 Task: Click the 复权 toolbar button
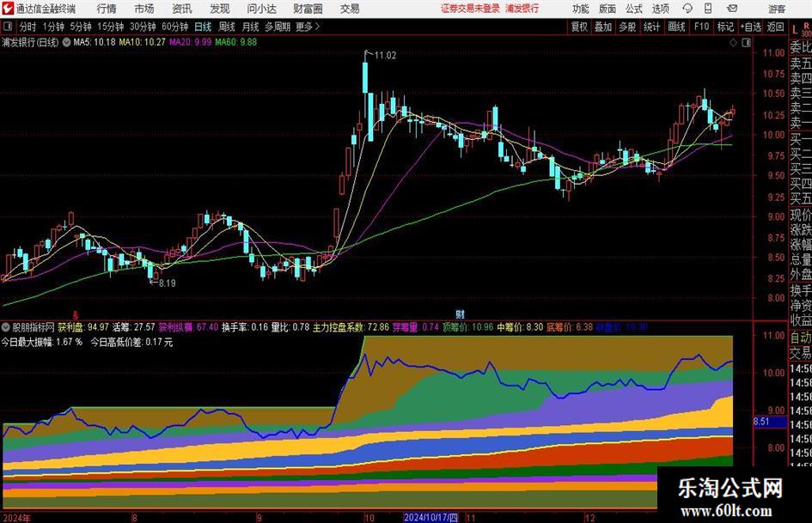[579, 27]
